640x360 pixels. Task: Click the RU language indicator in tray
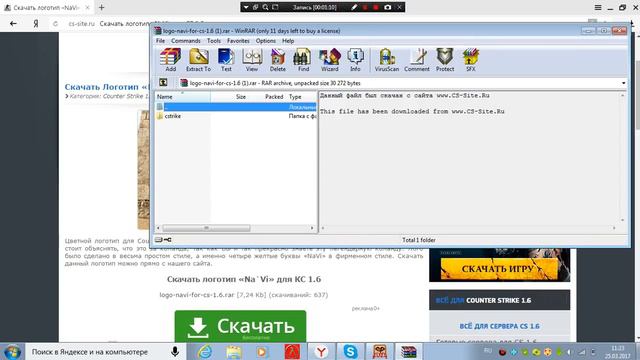[488, 351]
